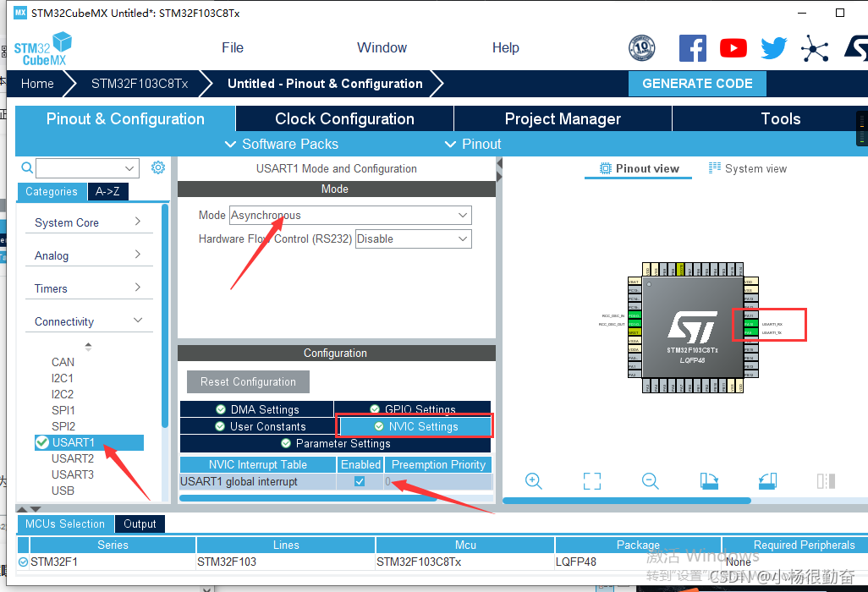Collapse the Connectivity category
The image size is (868, 592).
[89, 321]
